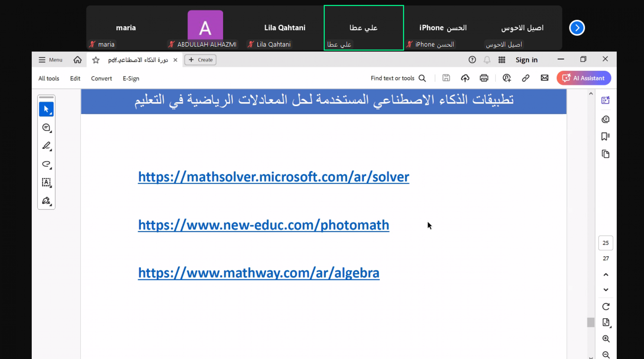Show next meeting participants arrow
Image resolution: width=644 pixels, height=359 pixels.
pos(577,28)
